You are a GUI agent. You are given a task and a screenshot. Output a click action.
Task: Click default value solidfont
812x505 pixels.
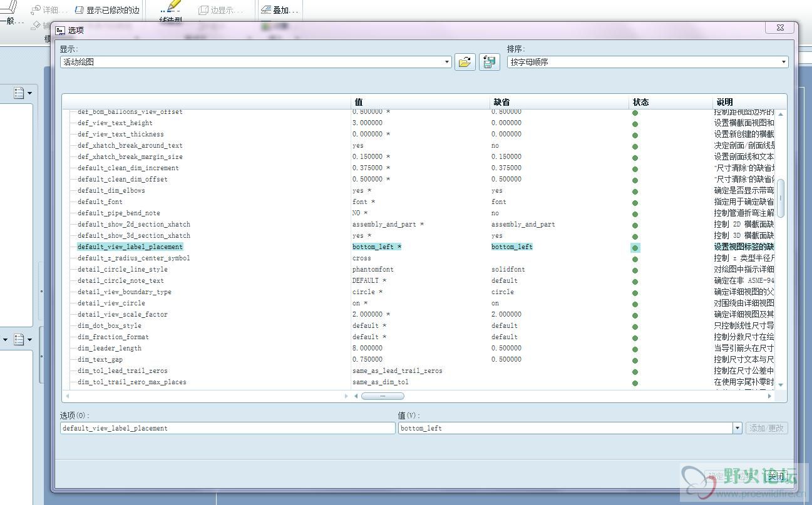[508, 270]
